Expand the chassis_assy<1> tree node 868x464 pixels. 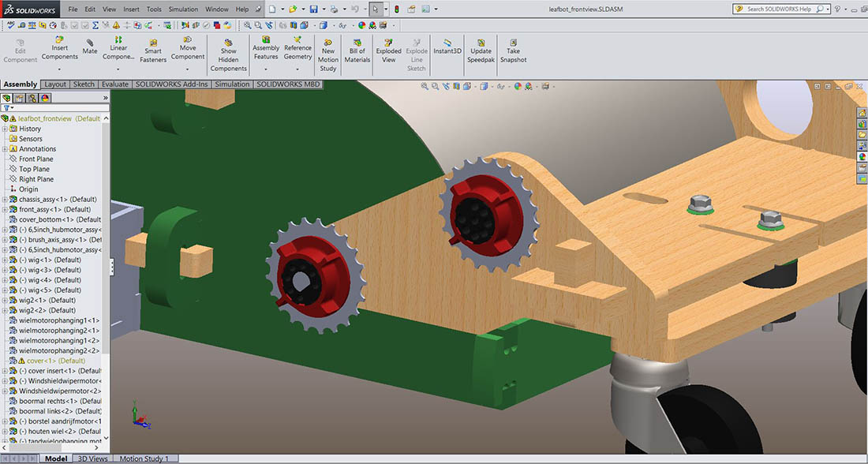pos(5,200)
